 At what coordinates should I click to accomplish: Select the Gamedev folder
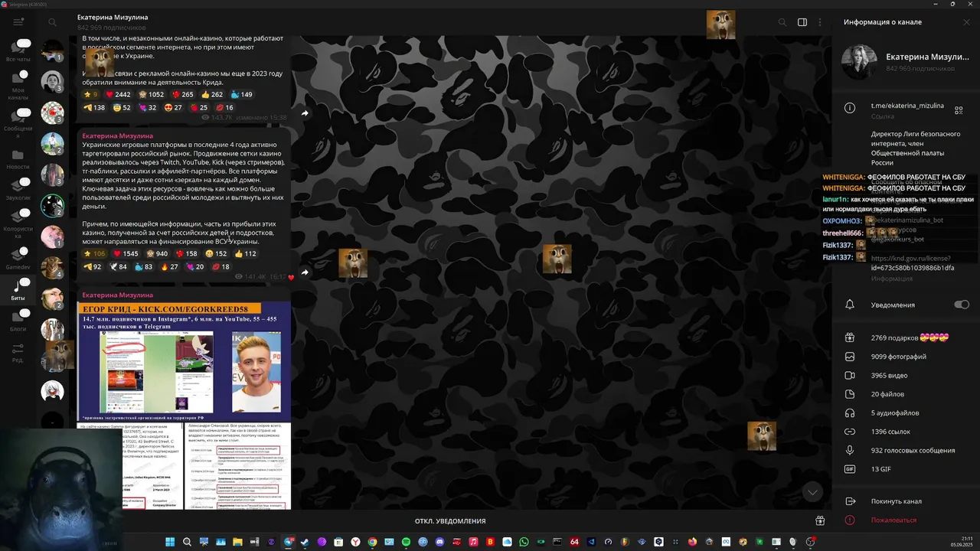coord(18,260)
